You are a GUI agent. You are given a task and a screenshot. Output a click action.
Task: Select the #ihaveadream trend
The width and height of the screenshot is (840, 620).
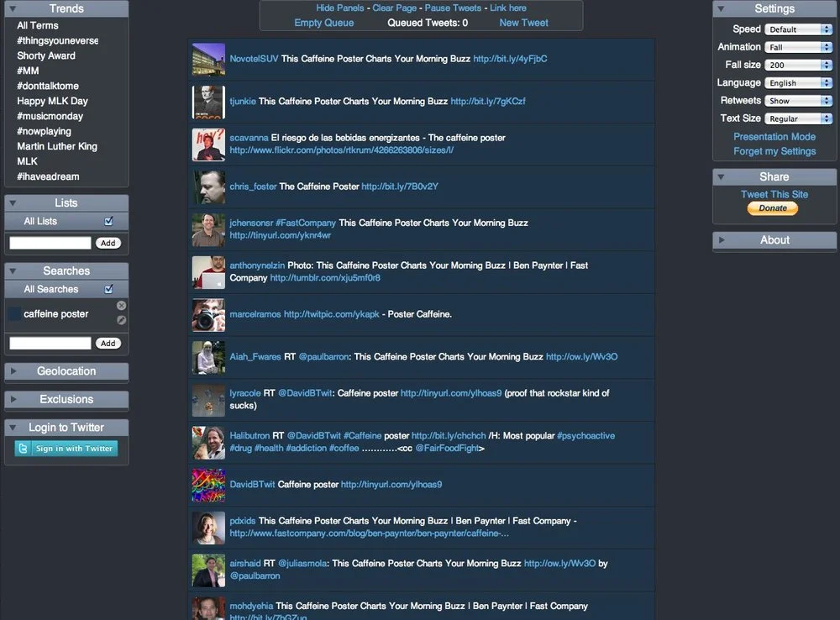[x=48, y=176]
